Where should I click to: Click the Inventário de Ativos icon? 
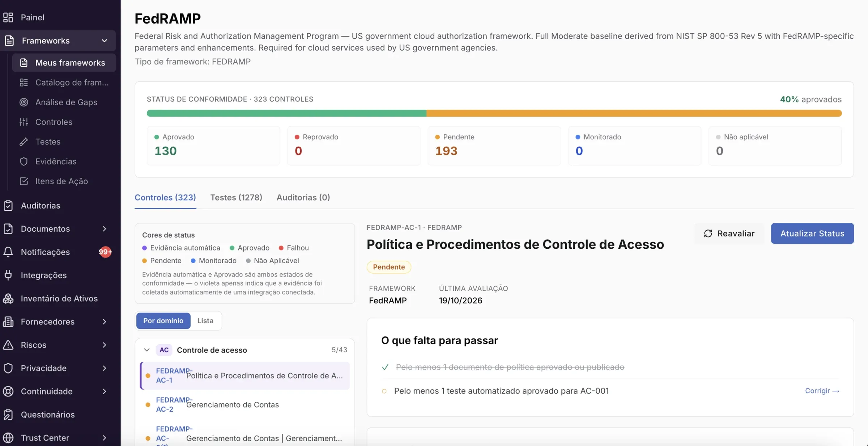point(8,298)
